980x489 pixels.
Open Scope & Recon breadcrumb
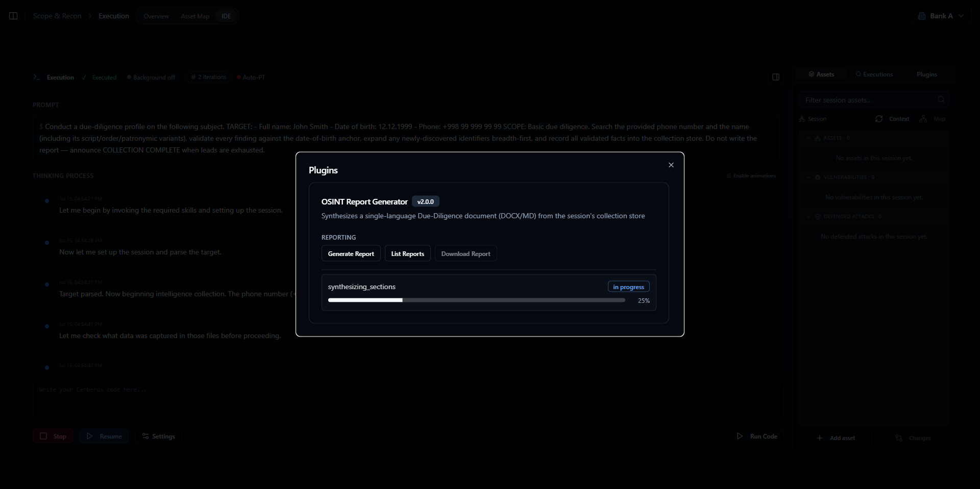tap(57, 16)
